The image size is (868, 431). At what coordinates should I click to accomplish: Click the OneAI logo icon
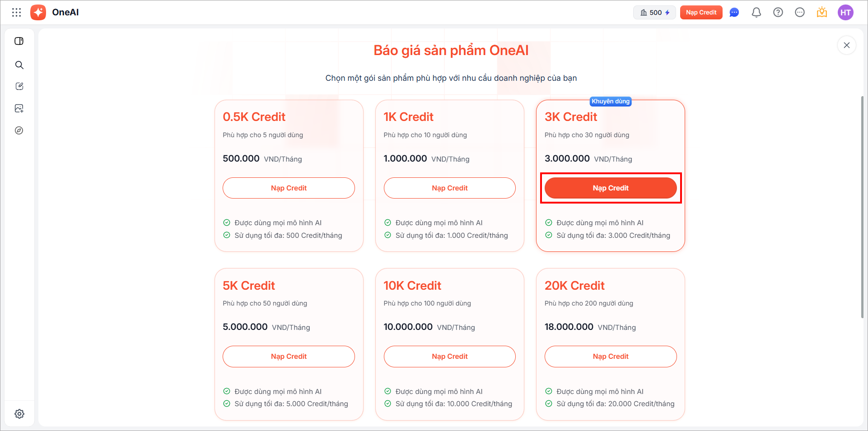tap(38, 12)
